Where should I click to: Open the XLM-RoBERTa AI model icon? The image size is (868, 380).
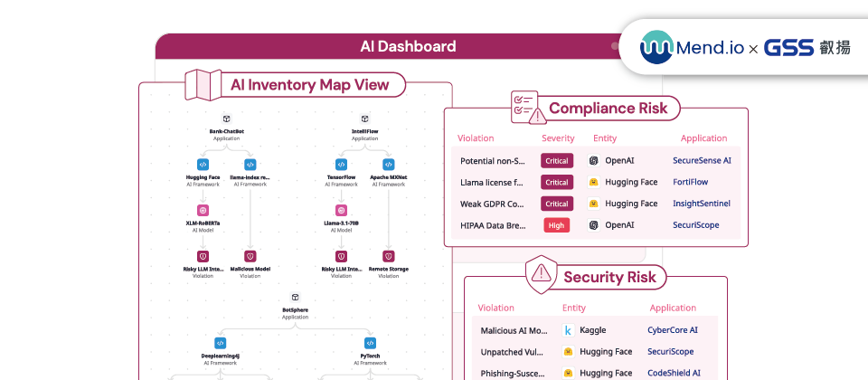203,211
